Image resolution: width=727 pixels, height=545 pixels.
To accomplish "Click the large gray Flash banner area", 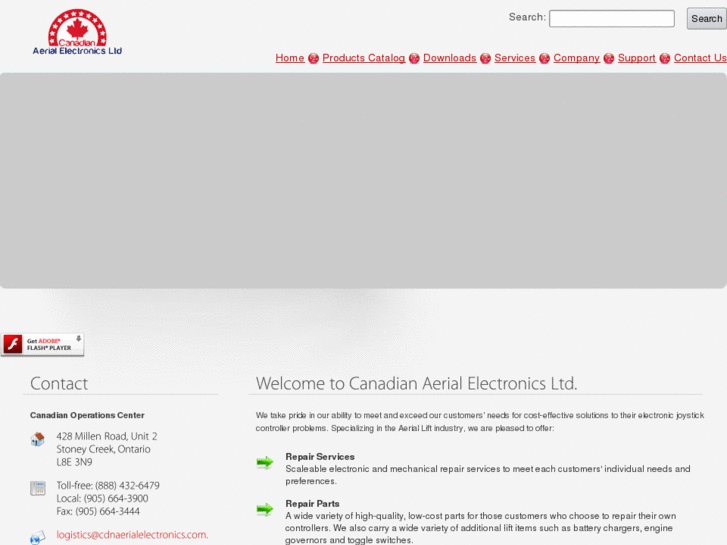I will pyautogui.click(x=363, y=180).
